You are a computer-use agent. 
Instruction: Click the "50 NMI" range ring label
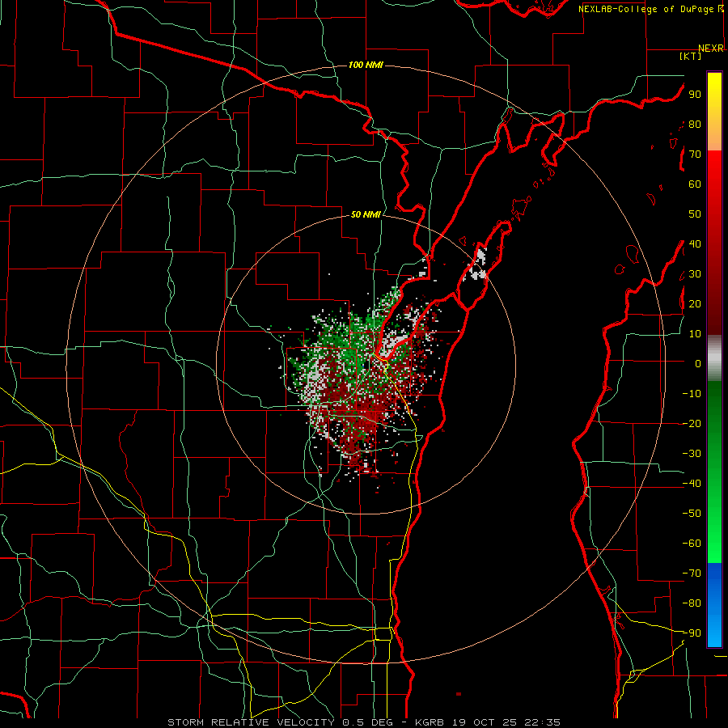pyautogui.click(x=366, y=214)
